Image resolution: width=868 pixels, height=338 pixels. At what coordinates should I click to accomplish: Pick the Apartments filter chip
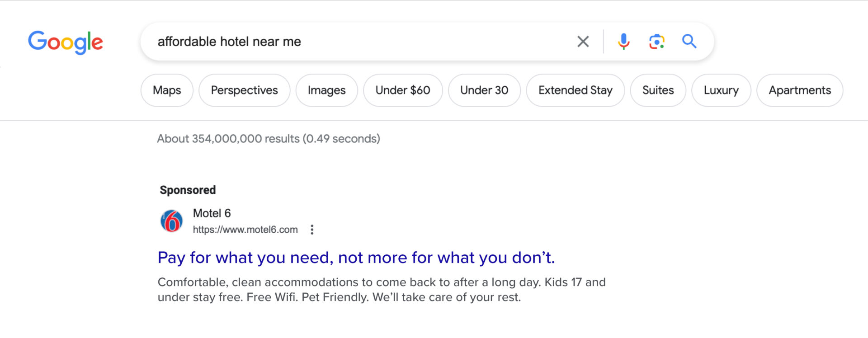(x=800, y=90)
